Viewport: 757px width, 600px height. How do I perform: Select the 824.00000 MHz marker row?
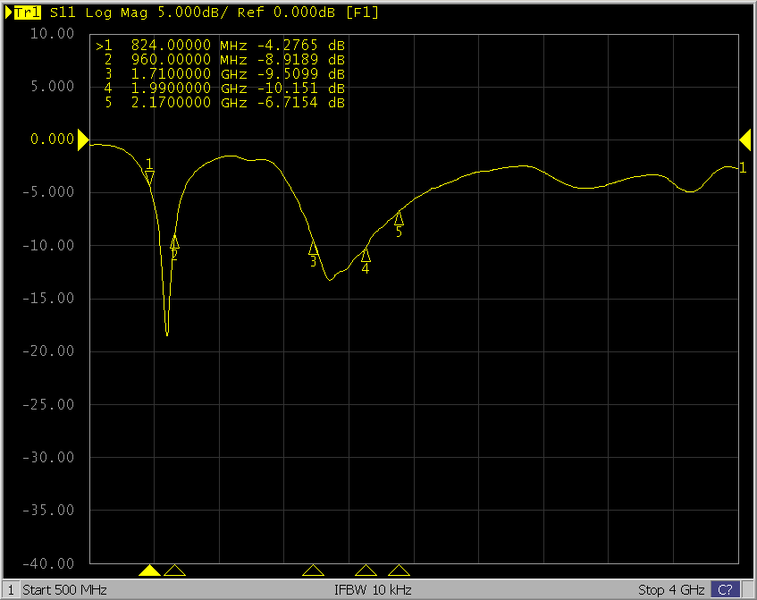pos(220,46)
